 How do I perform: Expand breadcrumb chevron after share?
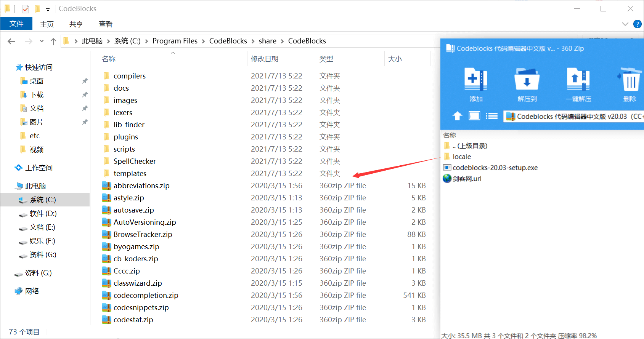[283, 41]
